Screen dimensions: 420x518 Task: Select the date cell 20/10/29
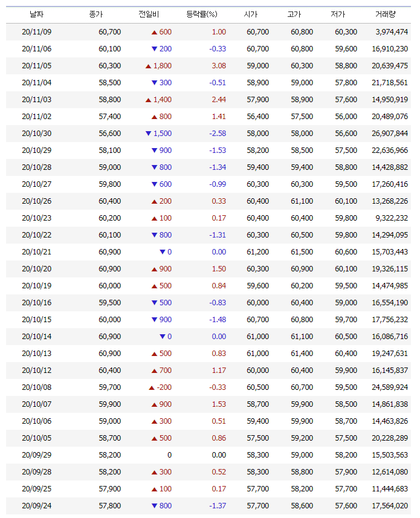pos(37,151)
